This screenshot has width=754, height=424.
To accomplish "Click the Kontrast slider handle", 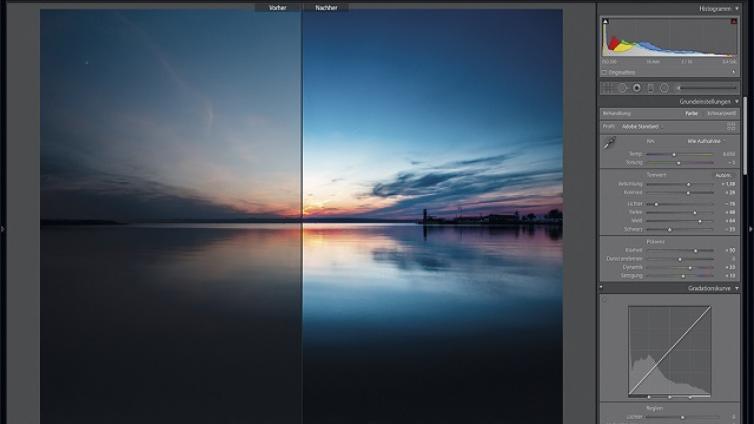I will click(x=688, y=193).
